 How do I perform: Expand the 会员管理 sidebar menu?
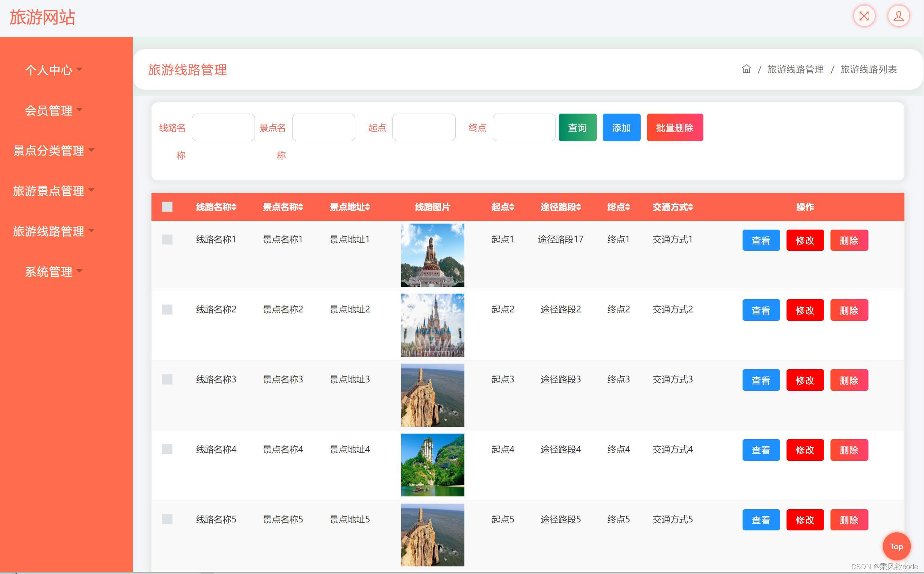click(x=49, y=110)
